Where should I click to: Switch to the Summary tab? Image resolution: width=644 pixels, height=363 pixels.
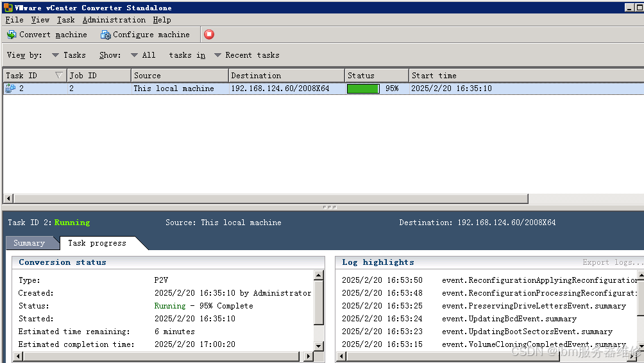click(x=30, y=243)
